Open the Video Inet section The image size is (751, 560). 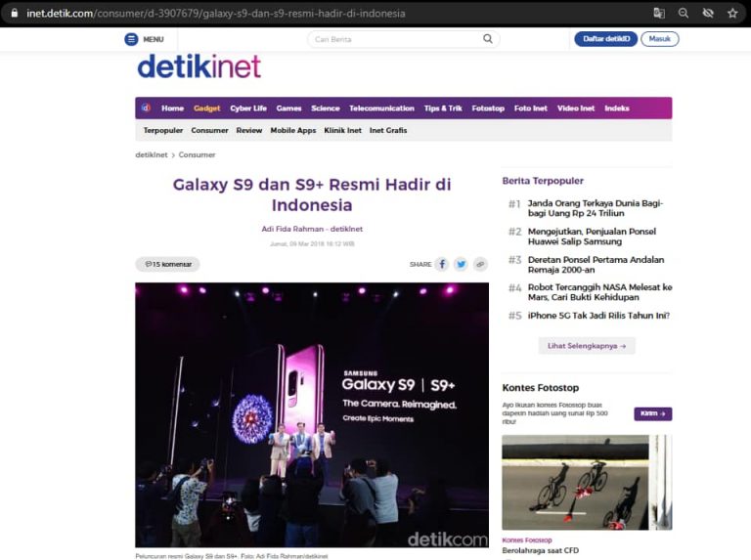coord(576,108)
